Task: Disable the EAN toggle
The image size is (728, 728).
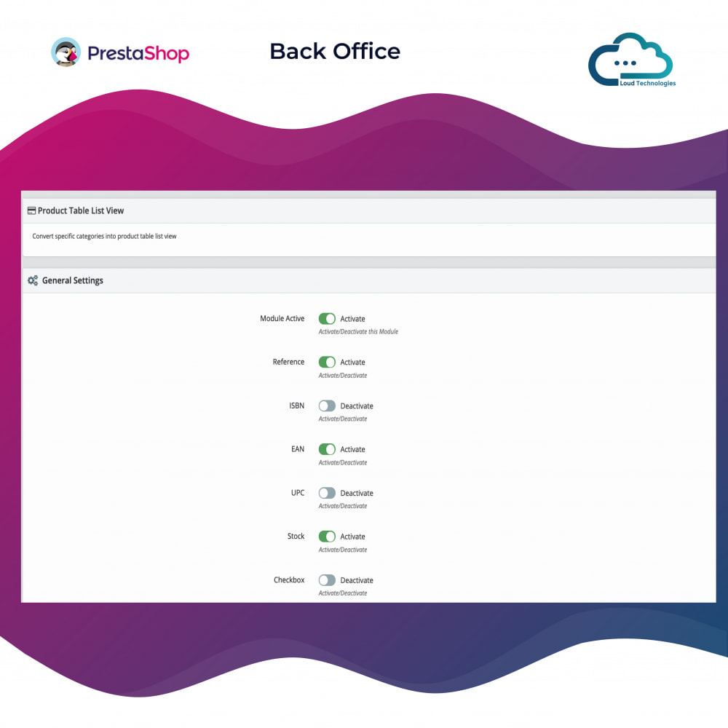Action: pos(327,449)
